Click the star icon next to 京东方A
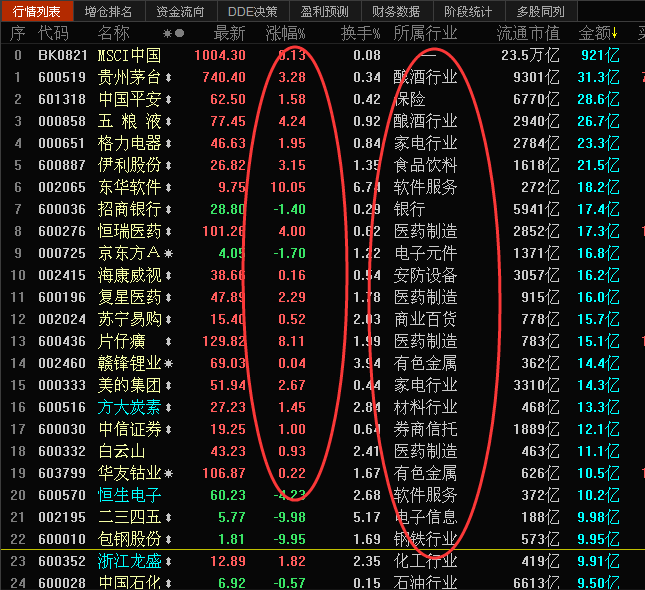This screenshot has height=590, width=645. (168, 253)
